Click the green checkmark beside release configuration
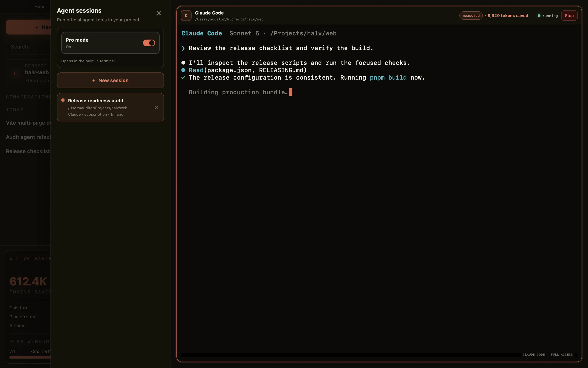Image resolution: width=588 pixels, height=368 pixels. point(183,78)
